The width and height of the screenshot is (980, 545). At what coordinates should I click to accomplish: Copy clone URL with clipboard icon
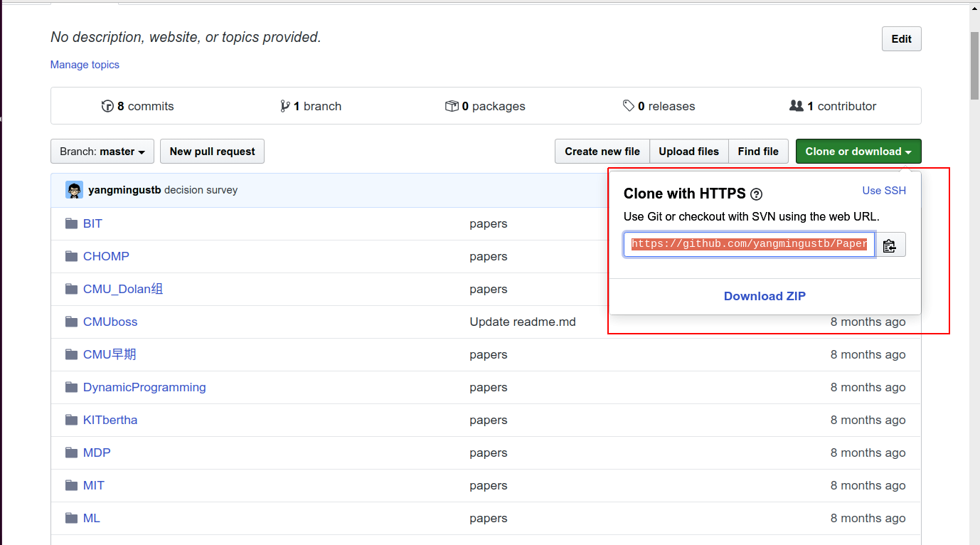tap(890, 245)
